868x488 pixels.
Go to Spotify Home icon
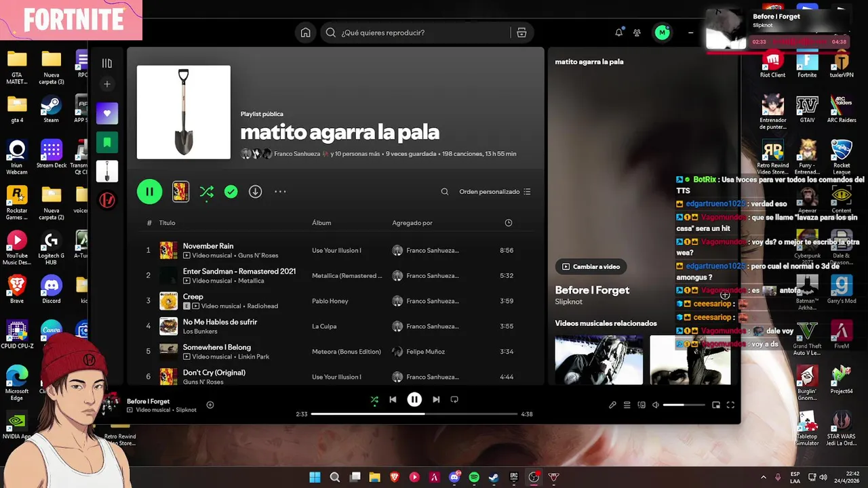tap(306, 33)
